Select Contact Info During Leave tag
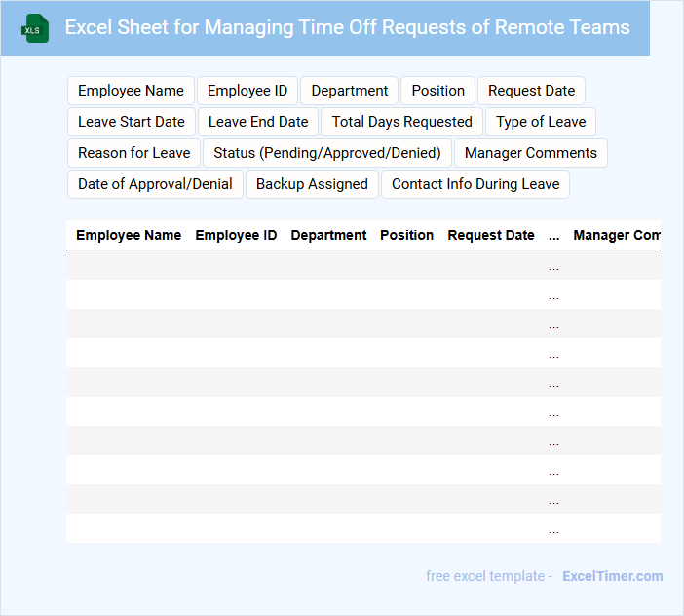 coord(475,184)
